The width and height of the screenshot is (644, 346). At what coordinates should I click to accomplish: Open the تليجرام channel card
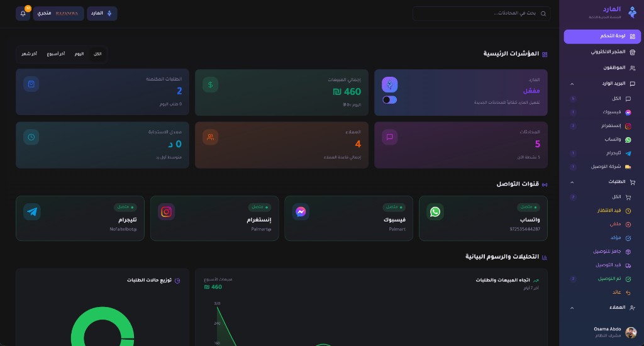(x=80, y=218)
